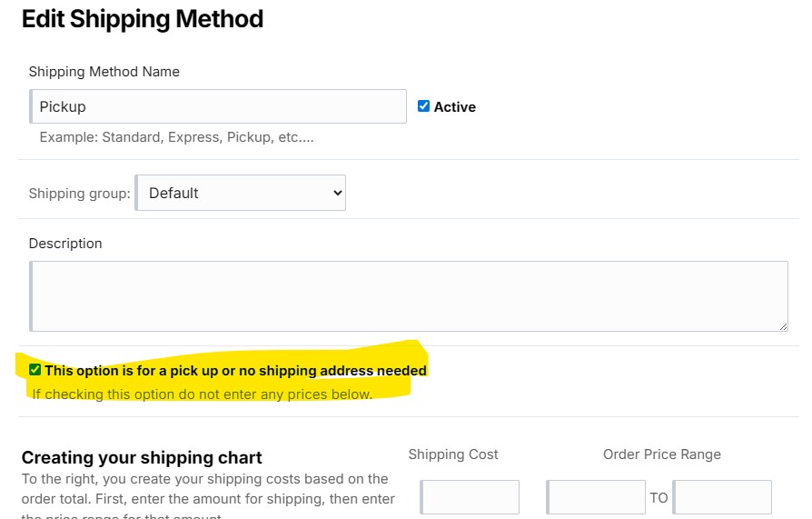Toggle the pick up no-address checkbox
This screenshot has width=812, height=519.
click(x=35, y=370)
